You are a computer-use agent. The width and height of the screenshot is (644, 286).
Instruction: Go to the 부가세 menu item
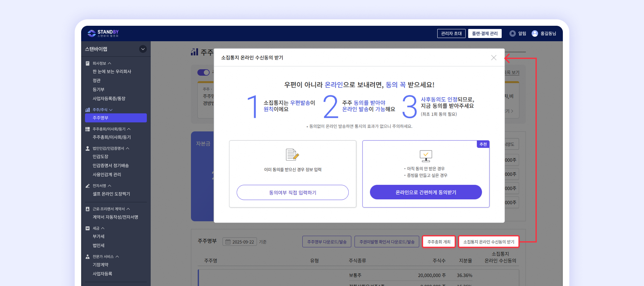99,236
